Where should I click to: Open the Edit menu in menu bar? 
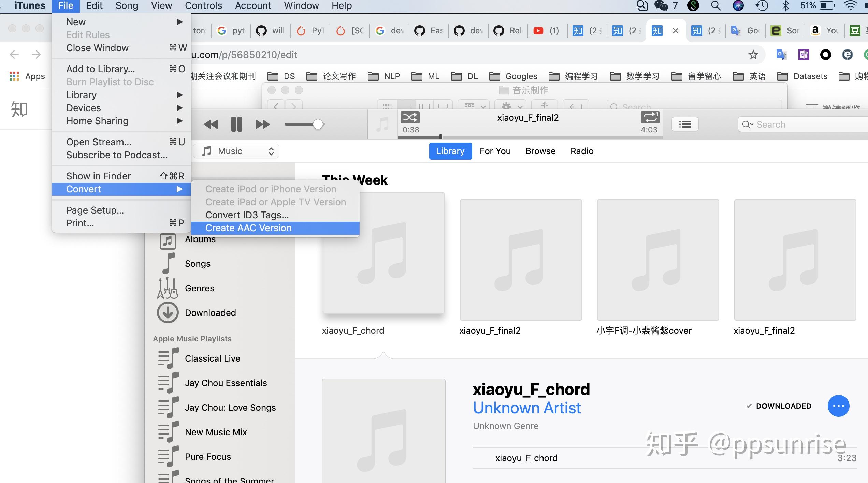[x=94, y=6]
